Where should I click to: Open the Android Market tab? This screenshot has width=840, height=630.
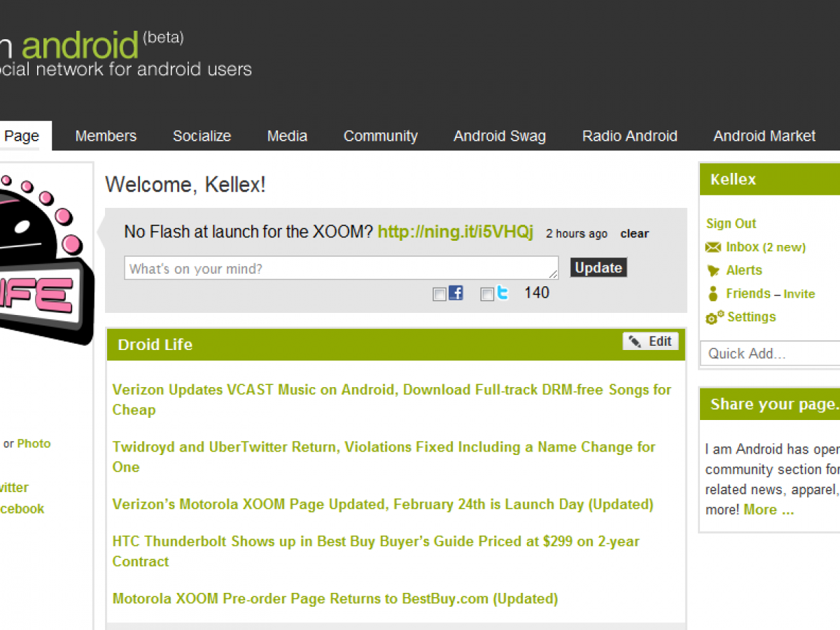click(764, 136)
